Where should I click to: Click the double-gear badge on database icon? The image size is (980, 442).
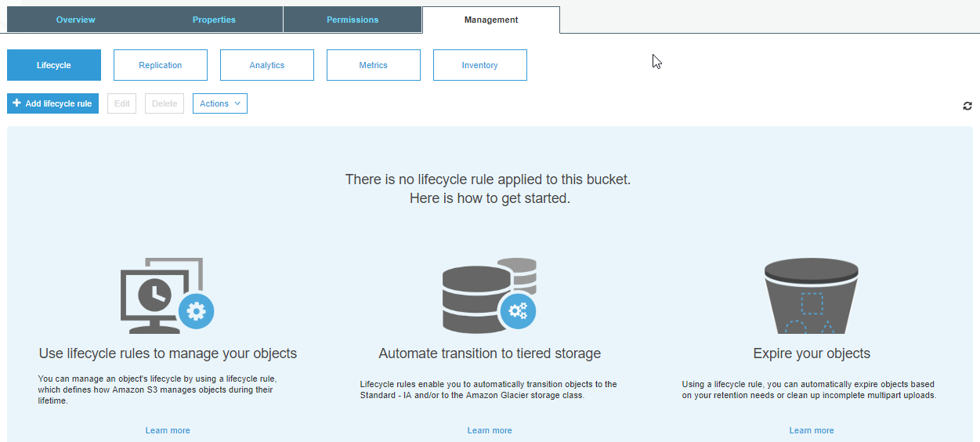518,311
